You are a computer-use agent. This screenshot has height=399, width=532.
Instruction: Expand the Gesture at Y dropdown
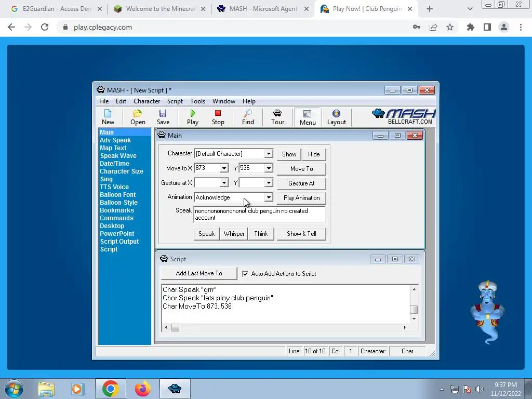pos(269,183)
